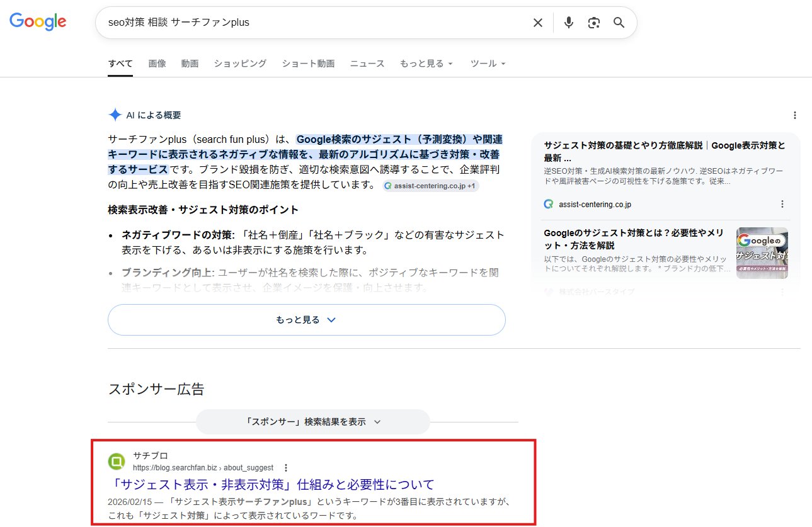Click the magnifying glass search icon
This screenshot has width=812, height=527.
click(619, 22)
